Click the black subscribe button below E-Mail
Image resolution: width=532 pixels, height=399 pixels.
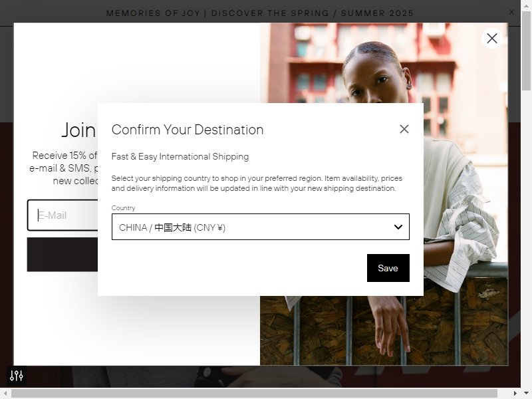tap(63, 255)
